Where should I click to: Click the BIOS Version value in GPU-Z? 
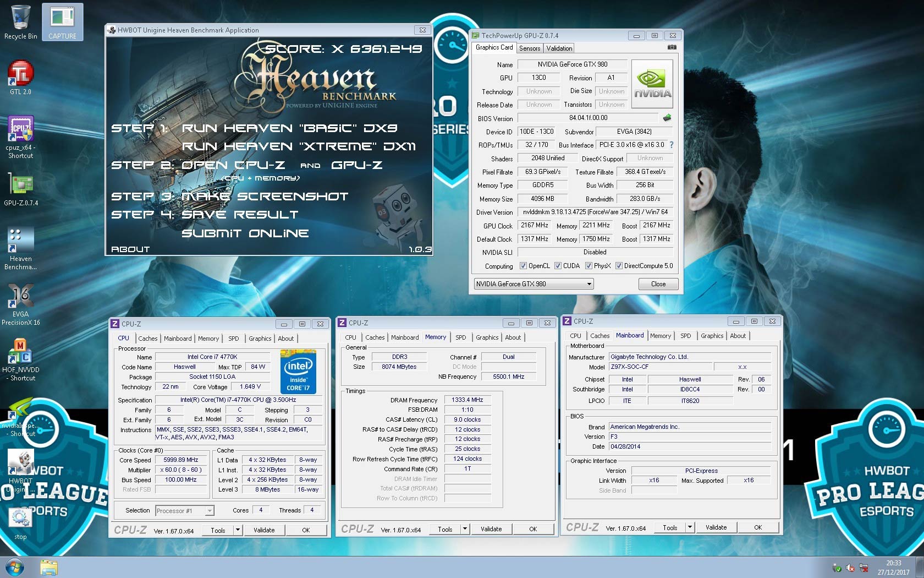tap(588, 118)
